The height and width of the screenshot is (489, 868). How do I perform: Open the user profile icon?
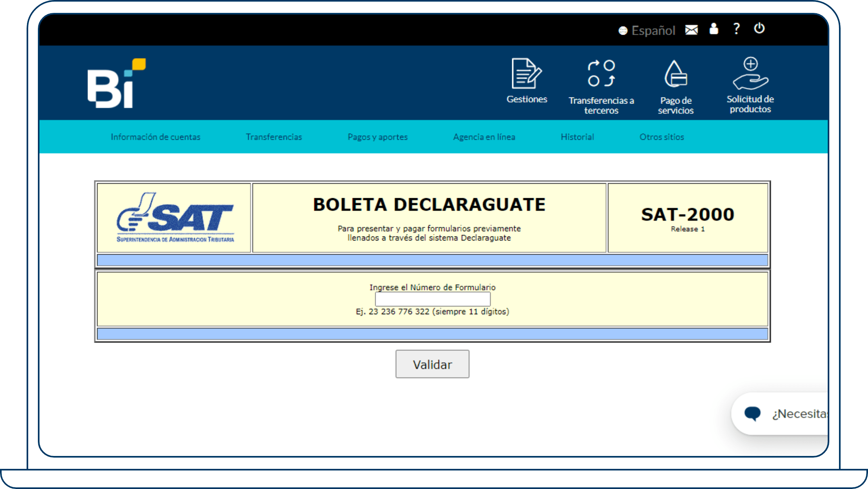(x=714, y=29)
